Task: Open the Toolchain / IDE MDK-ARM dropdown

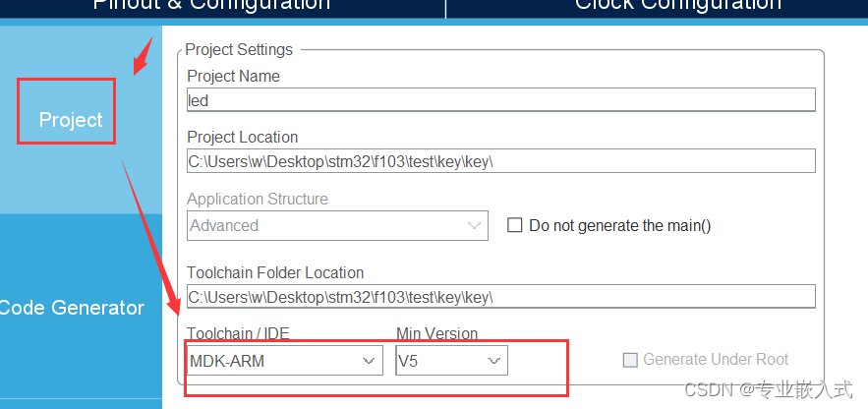Action: 284,361
